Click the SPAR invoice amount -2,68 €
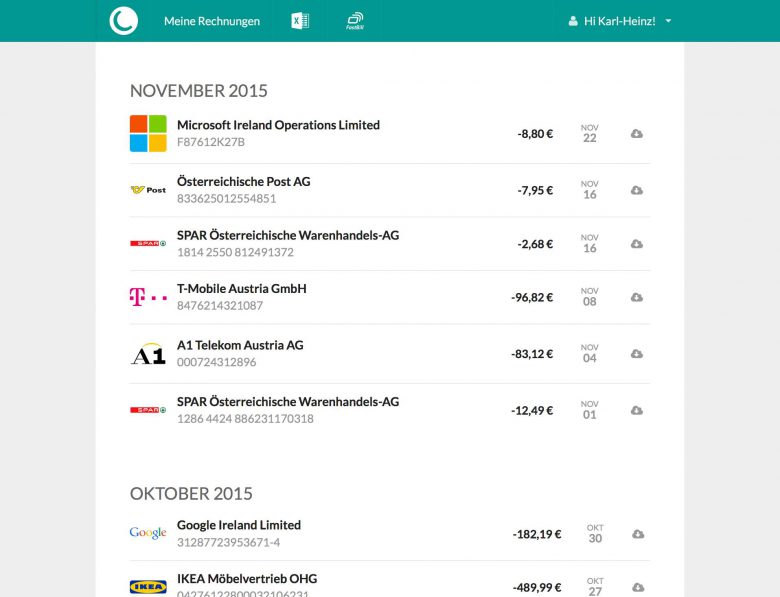 coord(534,244)
